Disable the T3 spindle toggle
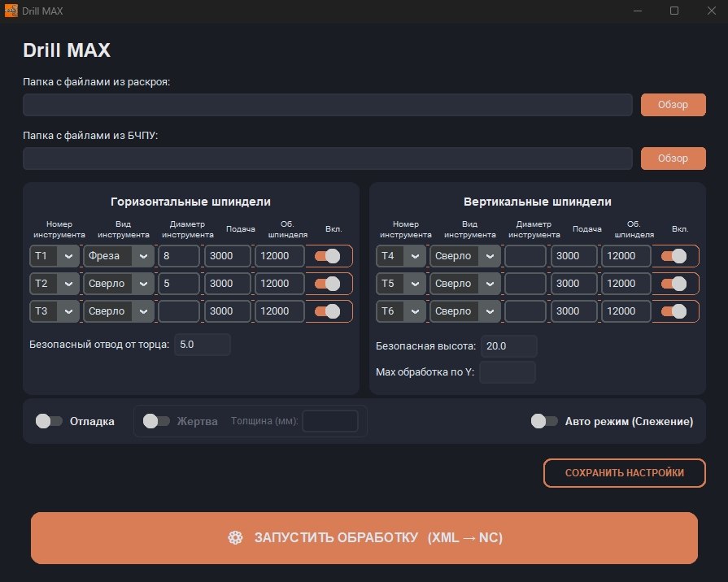This screenshot has width=728, height=582. [327, 311]
